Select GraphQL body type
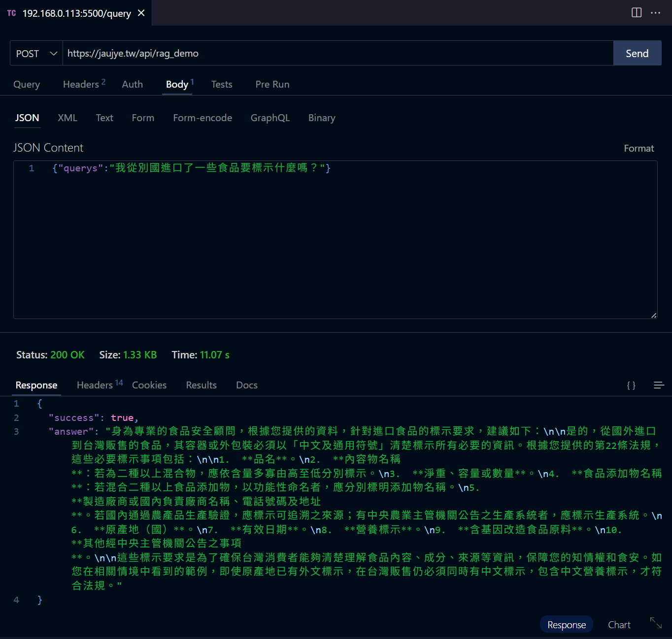 (270, 118)
